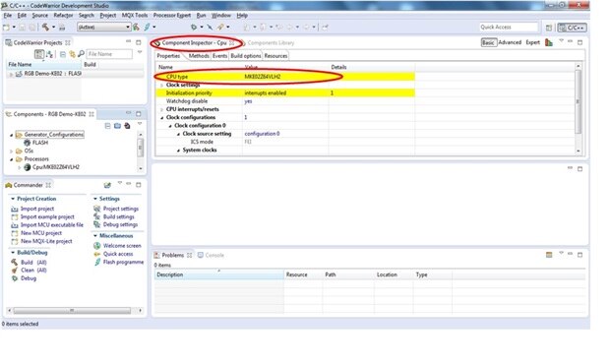Image resolution: width=610 pixels, height=364 pixels.
Task: Click the chart icon next to Expert mode
Action: click(x=549, y=42)
